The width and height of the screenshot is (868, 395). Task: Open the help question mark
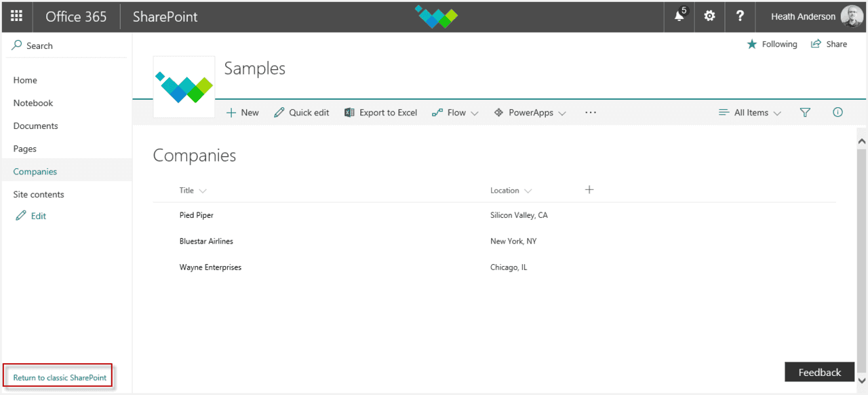tap(741, 16)
